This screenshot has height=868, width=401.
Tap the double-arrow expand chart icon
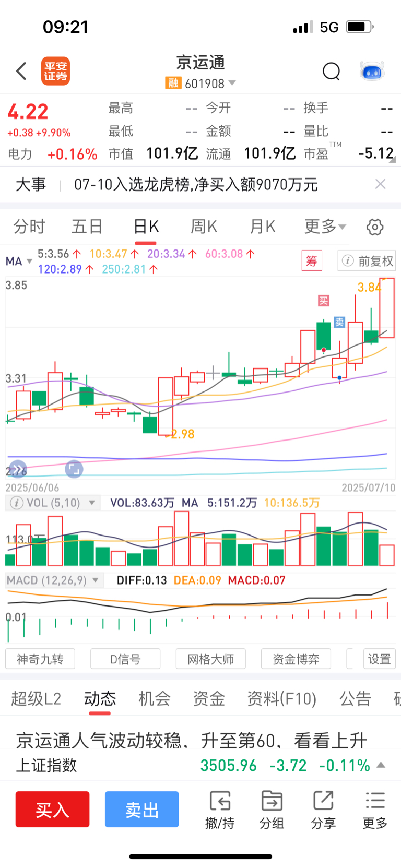pos(17,469)
